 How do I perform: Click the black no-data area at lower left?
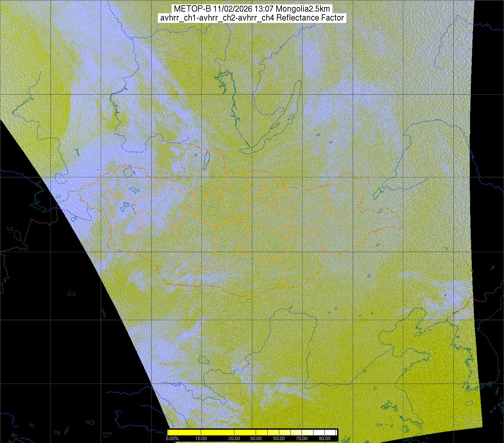point(50,332)
